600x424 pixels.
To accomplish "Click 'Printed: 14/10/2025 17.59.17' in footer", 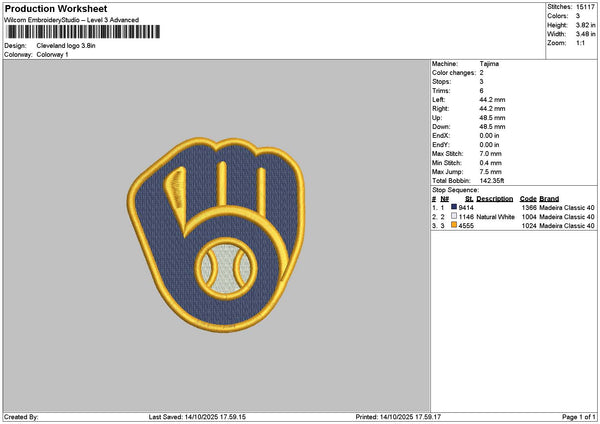I will point(398,417).
